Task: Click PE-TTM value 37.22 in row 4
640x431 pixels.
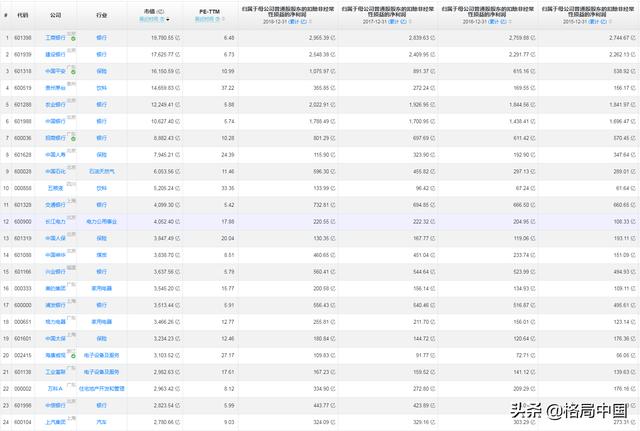Action: point(228,88)
